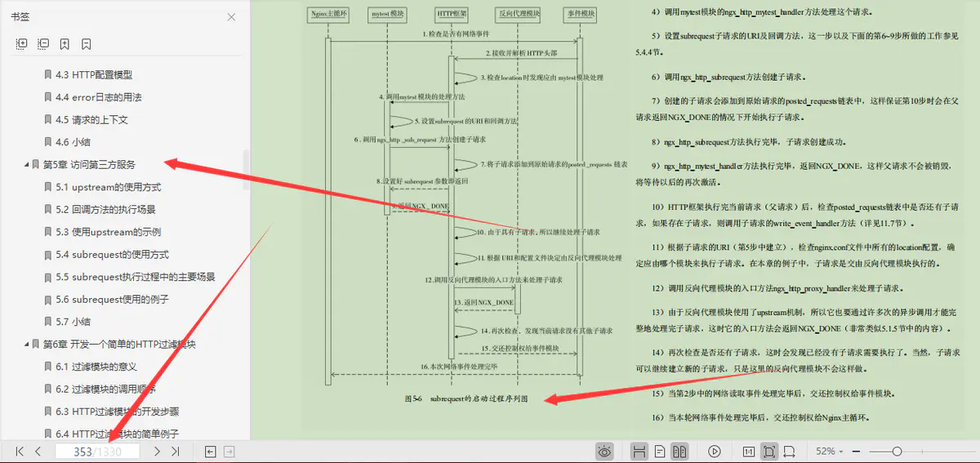Viewport: 980px width, 463px height.
Task: Open bookmark 5.2 回调方法的执行场景
Action: (x=105, y=209)
